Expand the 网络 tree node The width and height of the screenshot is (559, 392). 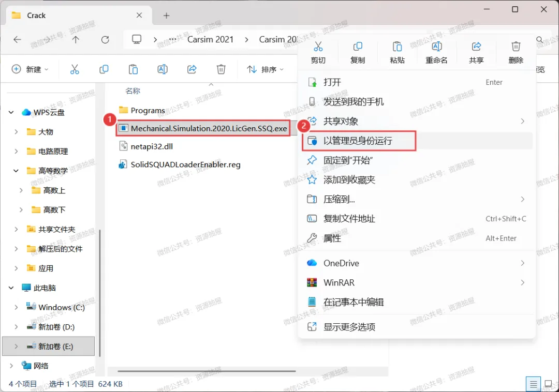(11, 366)
